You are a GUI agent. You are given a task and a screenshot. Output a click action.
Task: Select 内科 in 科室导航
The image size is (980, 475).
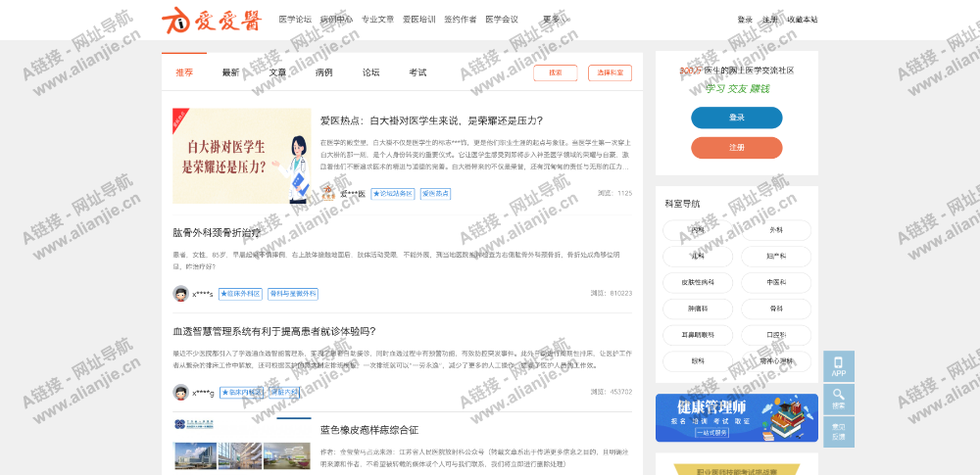(x=698, y=230)
